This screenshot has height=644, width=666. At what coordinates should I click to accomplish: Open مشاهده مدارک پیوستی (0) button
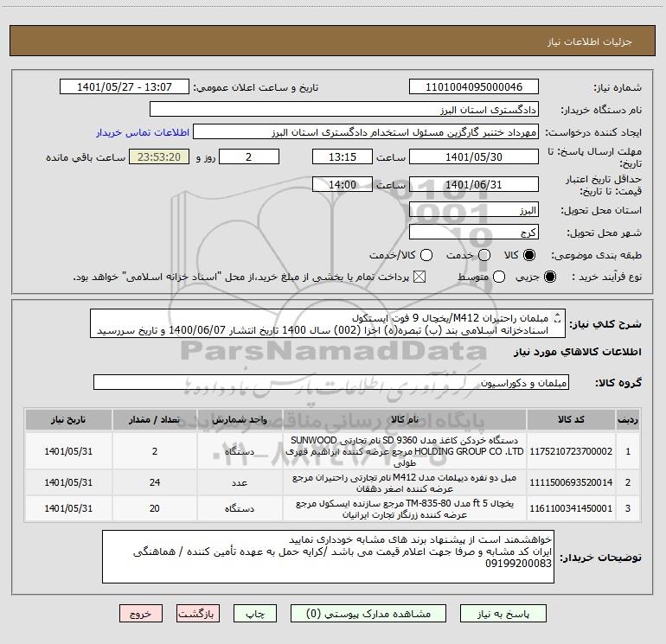pos(368,614)
